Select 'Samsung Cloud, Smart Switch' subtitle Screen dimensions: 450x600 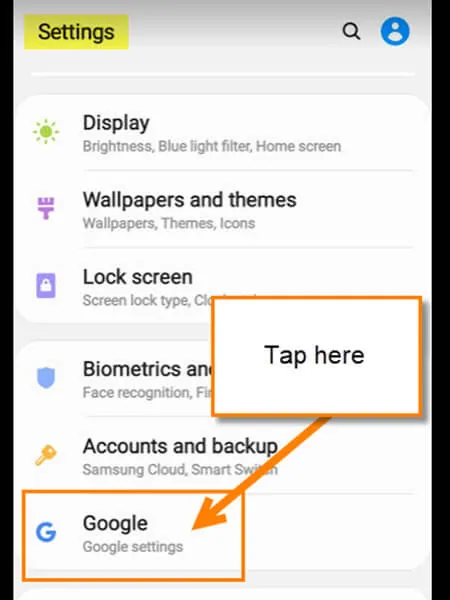coord(180,470)
